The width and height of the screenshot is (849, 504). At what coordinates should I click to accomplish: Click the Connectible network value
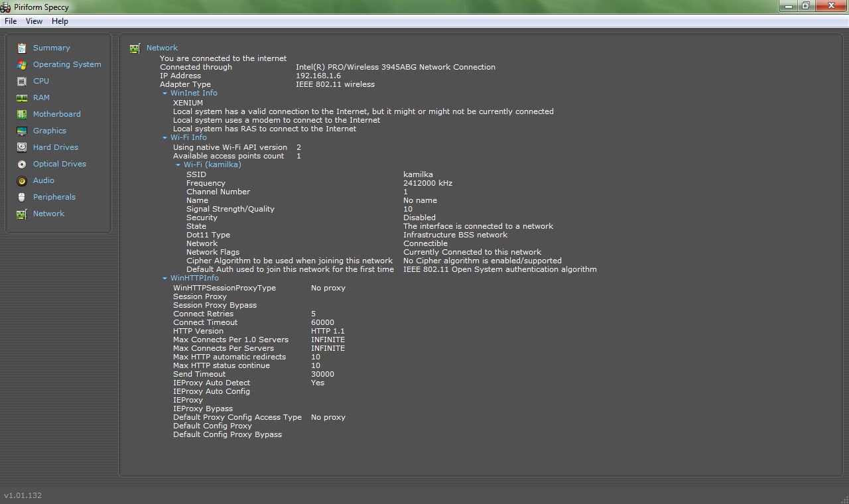[425, 243]
